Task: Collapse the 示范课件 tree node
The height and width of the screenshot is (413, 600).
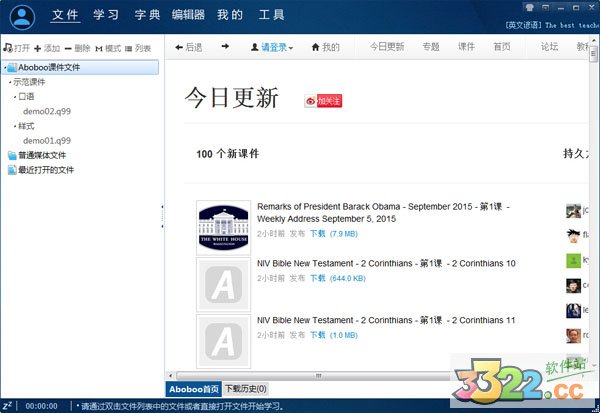Action: [x=10, y=82]
